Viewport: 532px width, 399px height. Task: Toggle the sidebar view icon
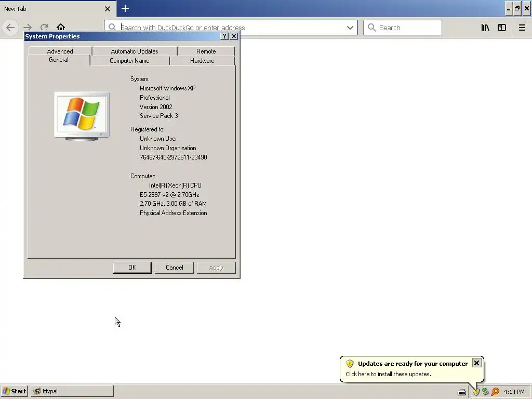point(502,28)
